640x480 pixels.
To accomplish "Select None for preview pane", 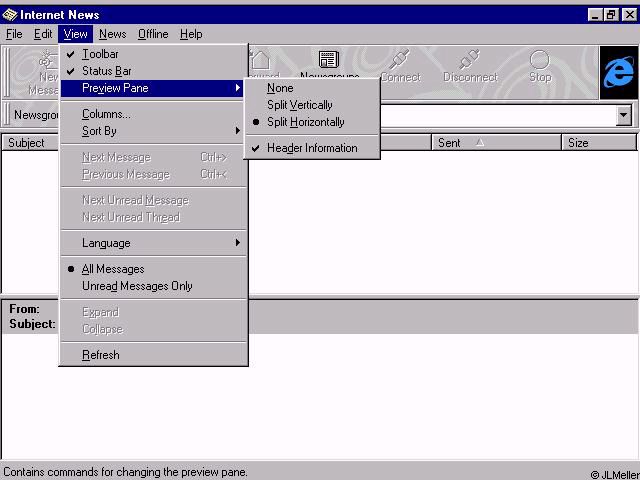I will point(312,88).
